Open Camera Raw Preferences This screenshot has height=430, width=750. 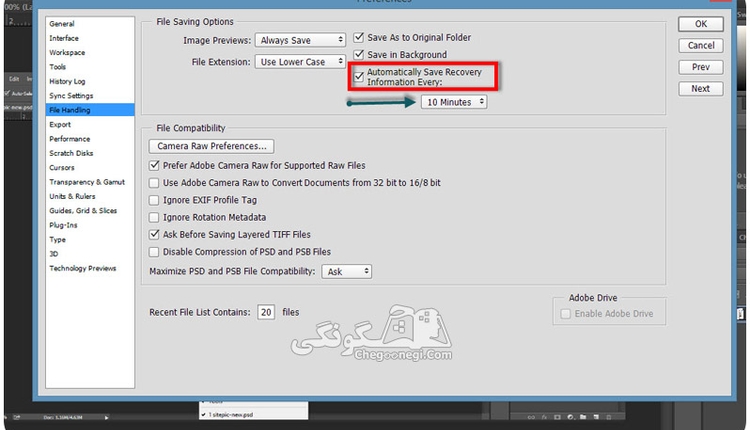[x=211, y=146]
